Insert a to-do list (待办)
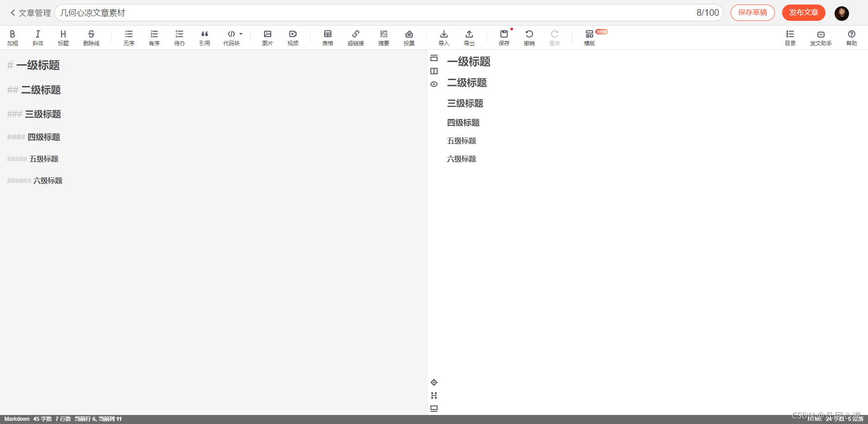Image resolution: width=868 pixels, height=424 pixels. pyautogui.click(x=179, y=38)
